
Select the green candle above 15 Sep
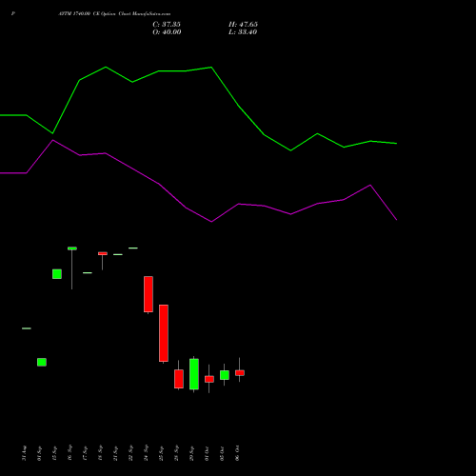click(x=57, y=274)
